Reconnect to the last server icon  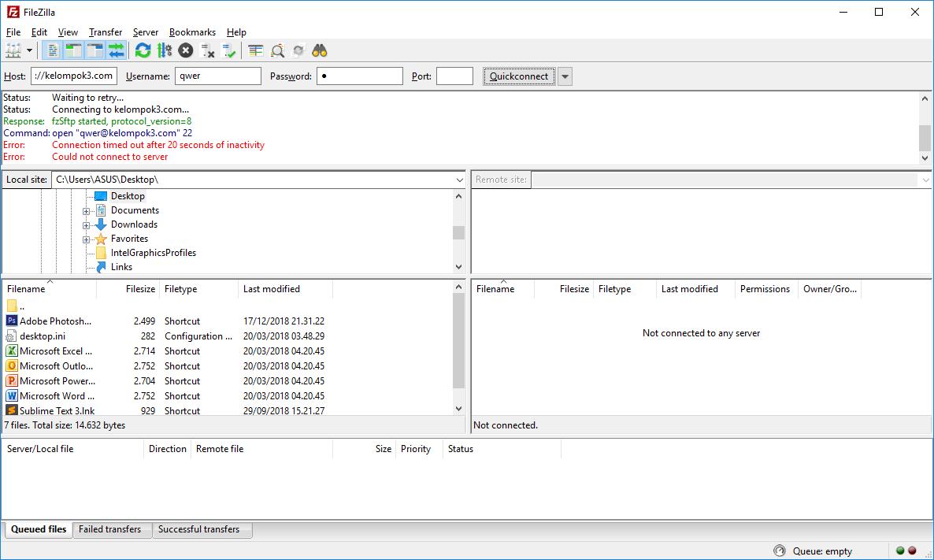click(229, 51)
